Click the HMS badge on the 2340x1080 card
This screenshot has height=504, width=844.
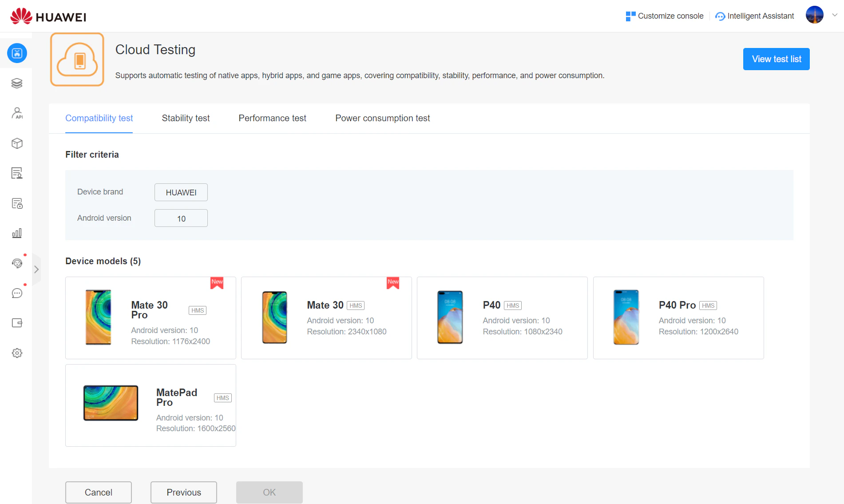tap(356, 306)
